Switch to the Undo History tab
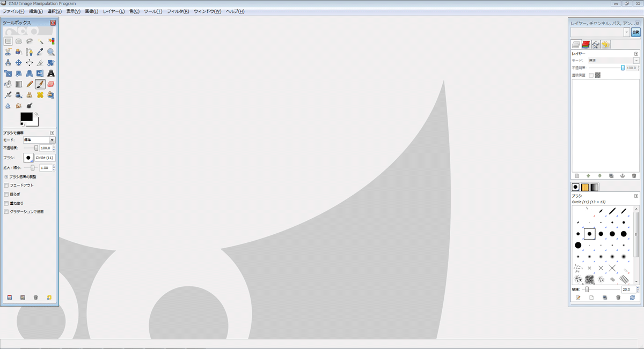Viewport: 644px width, 349px height. (x=606, y=44)
